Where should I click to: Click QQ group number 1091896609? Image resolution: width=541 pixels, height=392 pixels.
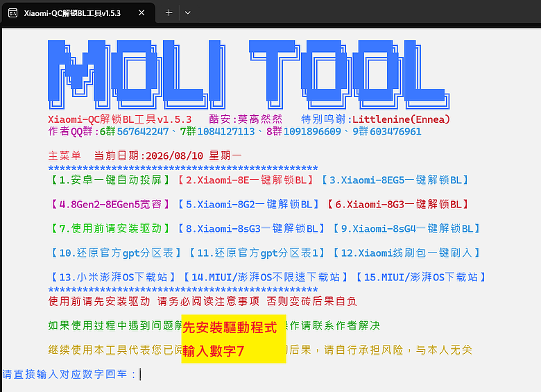tap(312, 131)
